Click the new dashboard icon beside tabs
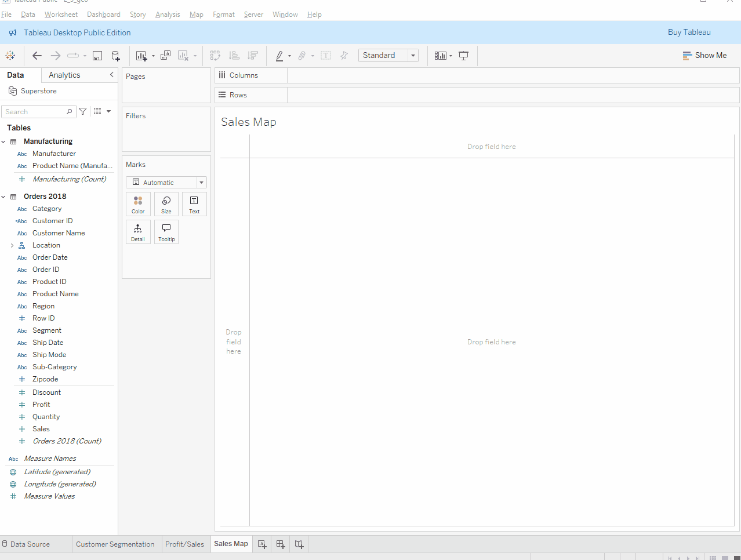741x560 pixels. click(281, 544)
